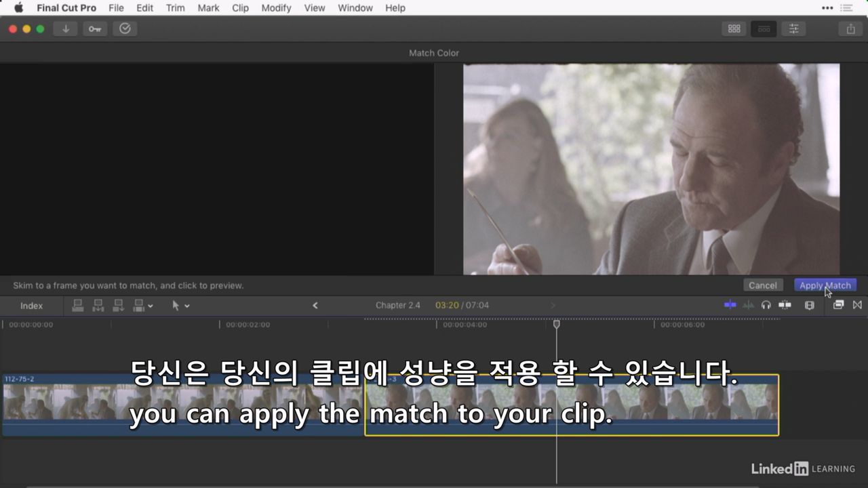Open the tools pop-up chevron
The height and width of the screenshot is (488, 868).
[x=187, y=306]
